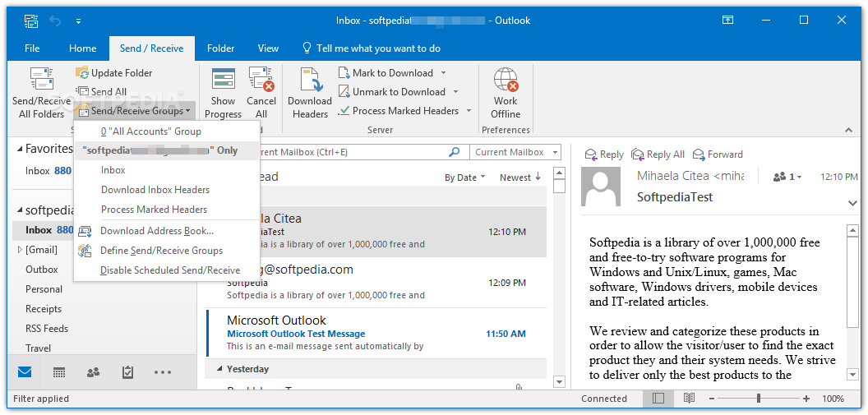The height and width of the screenshot is (415, 868).
Task: Click the zoom in plus button
Action: point(806,399)
